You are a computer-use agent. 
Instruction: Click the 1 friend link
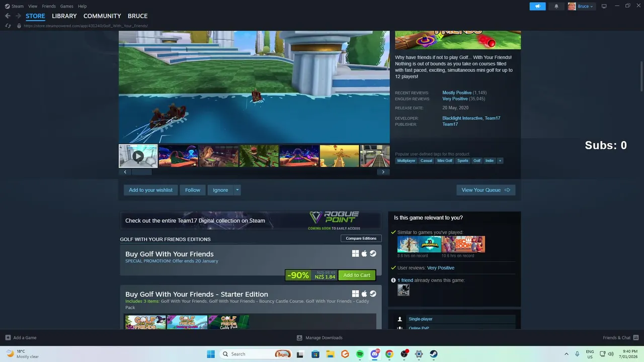(x=405, y=280)
